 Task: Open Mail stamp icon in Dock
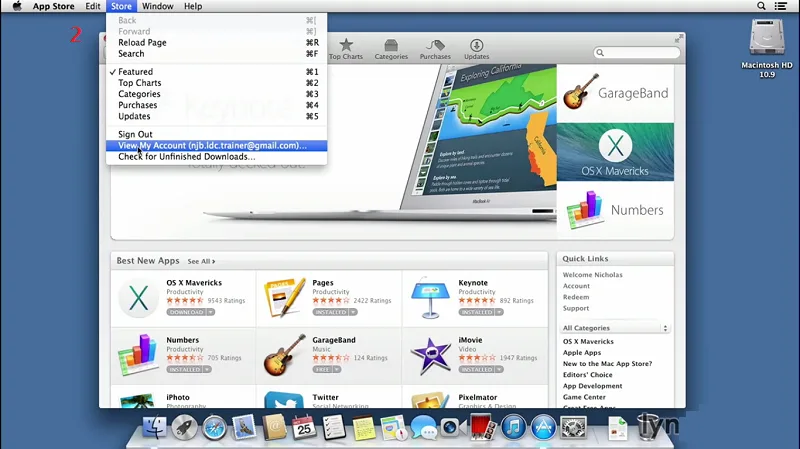(244, 427)
